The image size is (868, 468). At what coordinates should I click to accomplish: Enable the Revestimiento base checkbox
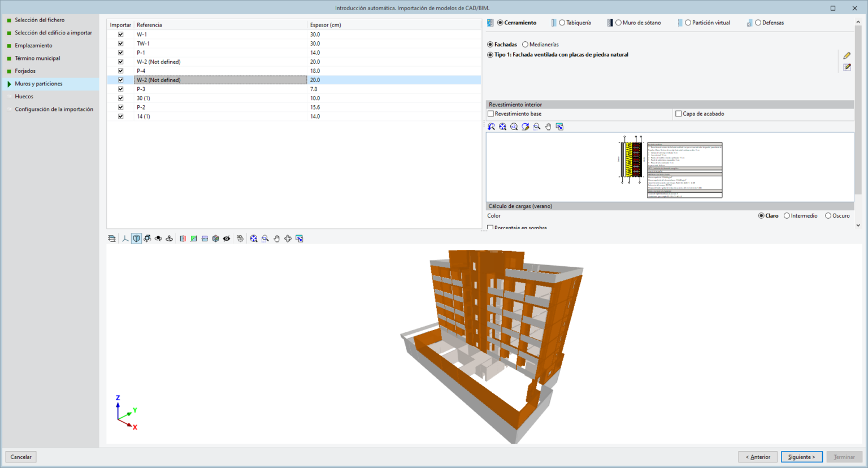[x=491, y=114]
